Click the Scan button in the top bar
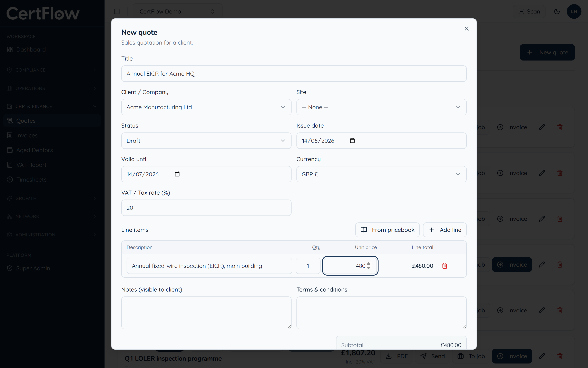Image resolution: width=588 pixels, height=368 pixels. coord(529,11)
